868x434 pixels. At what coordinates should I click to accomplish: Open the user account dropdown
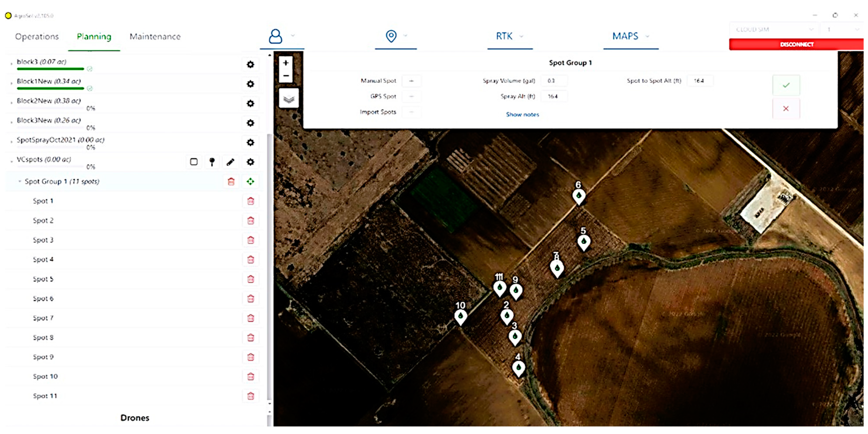282,36
